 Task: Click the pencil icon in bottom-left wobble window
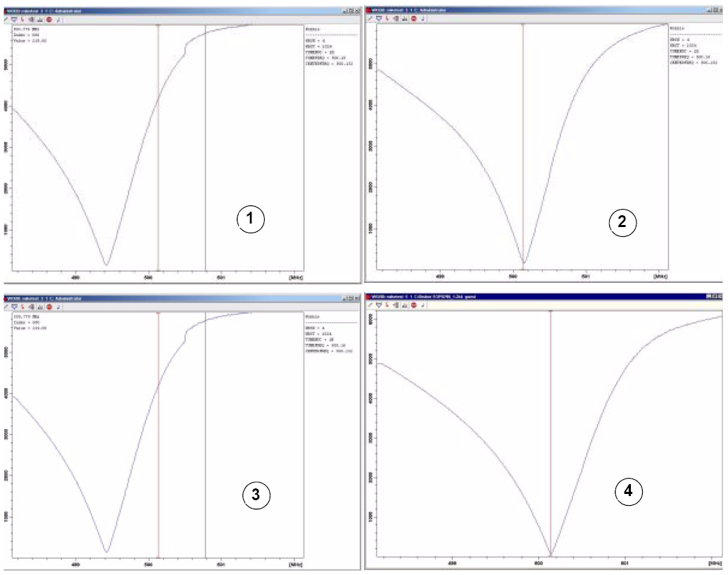click(6, 307)
